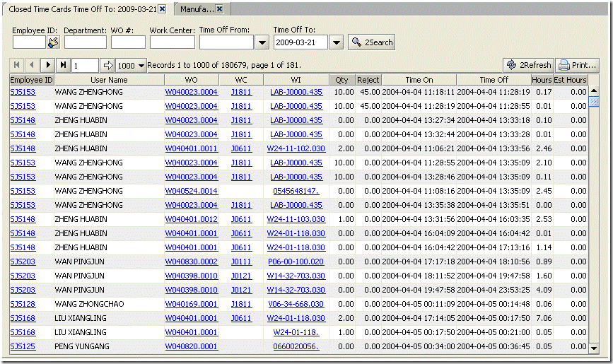Click the 2Search button
613x364 pixels.
pyautogui.click(x=372, y=42)
